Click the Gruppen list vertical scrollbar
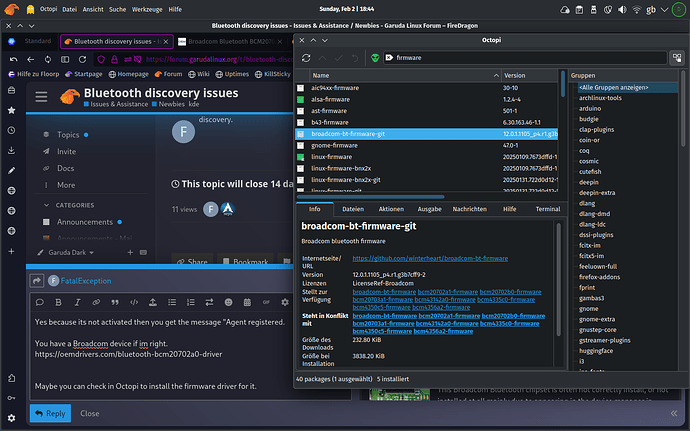 683,110
